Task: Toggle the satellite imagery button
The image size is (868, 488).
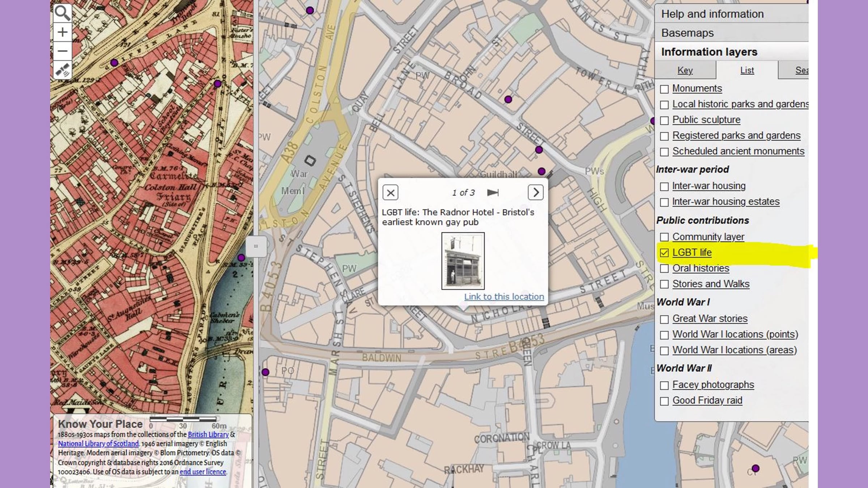Action: pos(62,70)
